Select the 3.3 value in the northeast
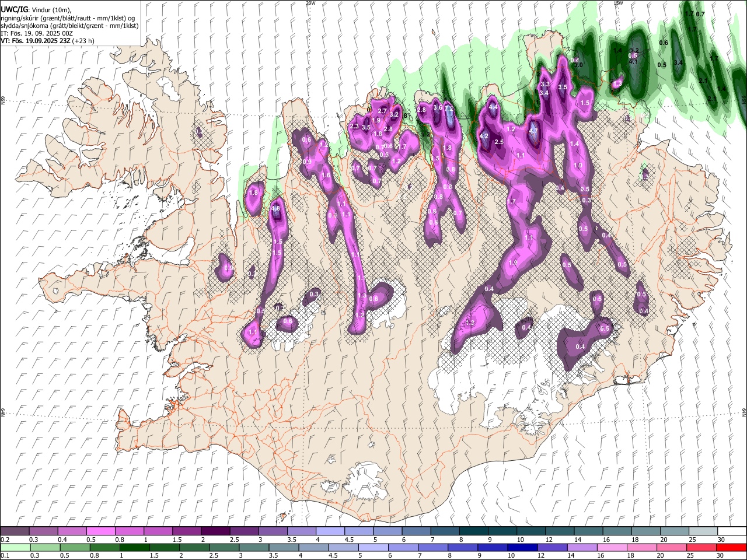 [x=545, y=84]
